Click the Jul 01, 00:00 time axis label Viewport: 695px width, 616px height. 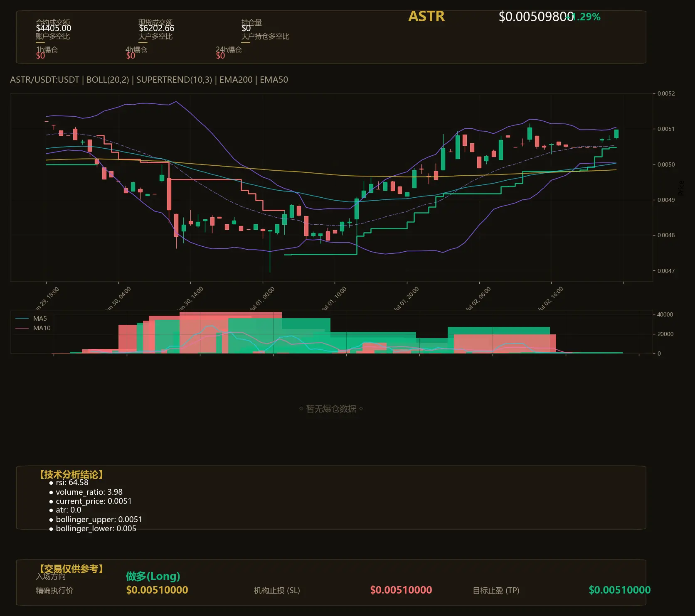click(262, 299)
